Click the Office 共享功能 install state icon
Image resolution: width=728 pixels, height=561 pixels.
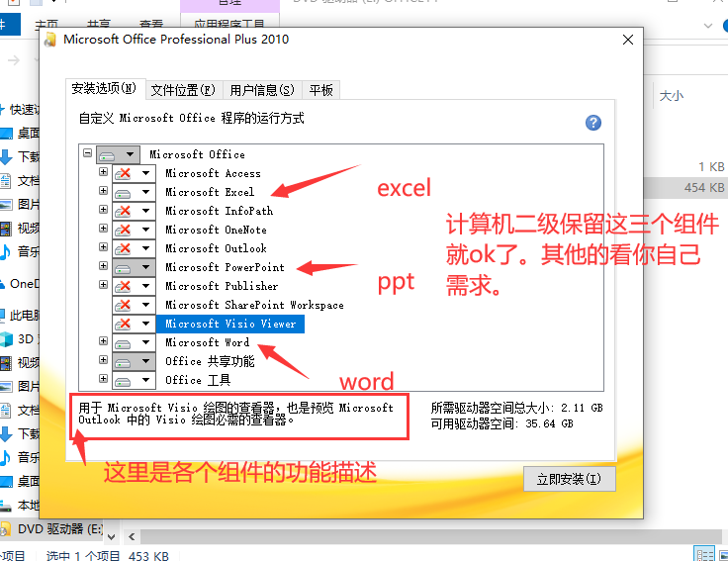coord(123,362)
